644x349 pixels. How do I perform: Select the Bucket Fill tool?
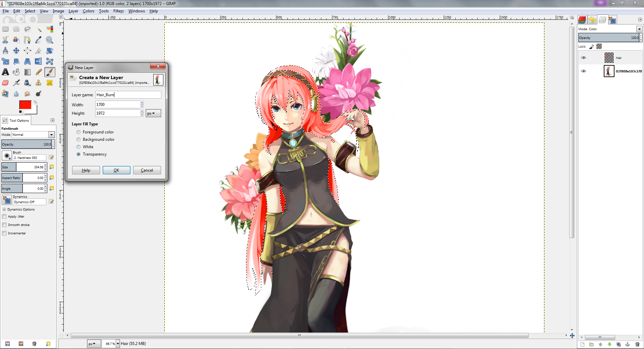pos(16,72)
